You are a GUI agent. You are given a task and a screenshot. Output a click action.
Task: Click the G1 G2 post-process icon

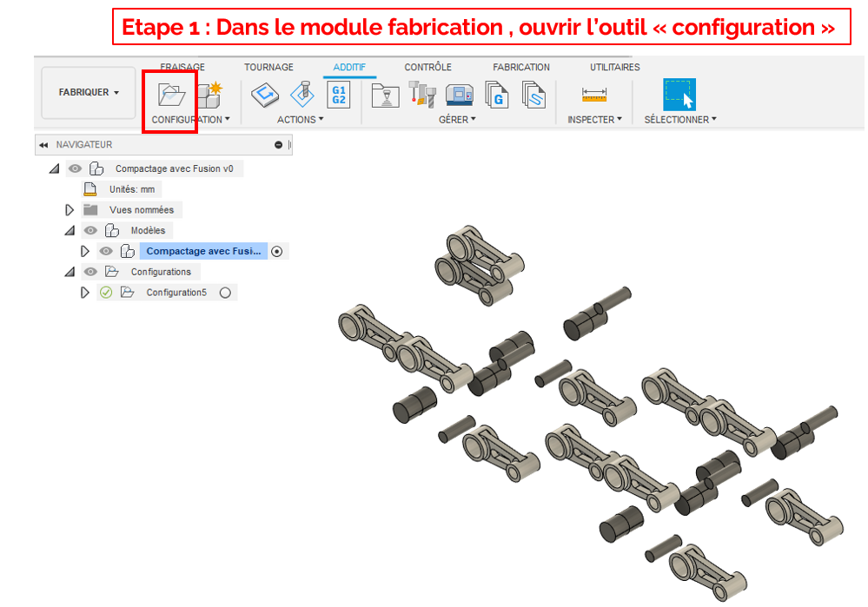[338, 94]
